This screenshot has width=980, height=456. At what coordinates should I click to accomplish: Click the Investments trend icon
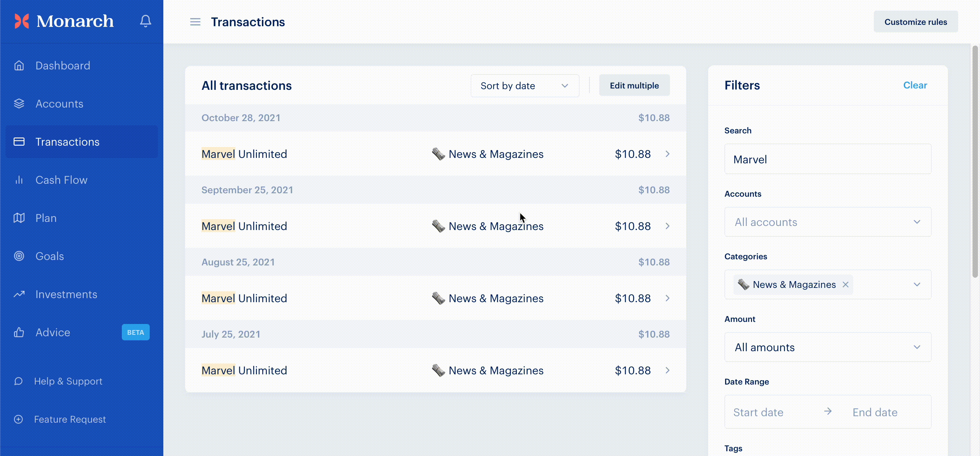(x=19, y=294)
